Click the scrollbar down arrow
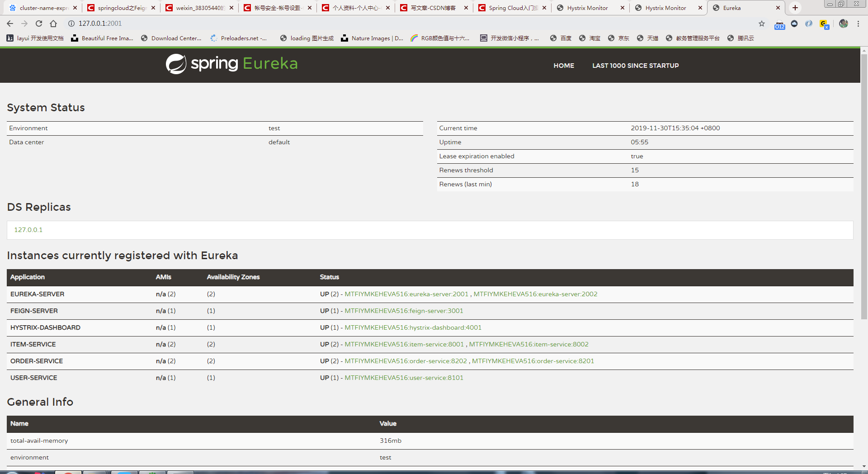This screenshot has width=868, height=474. [x=864, y=466]
